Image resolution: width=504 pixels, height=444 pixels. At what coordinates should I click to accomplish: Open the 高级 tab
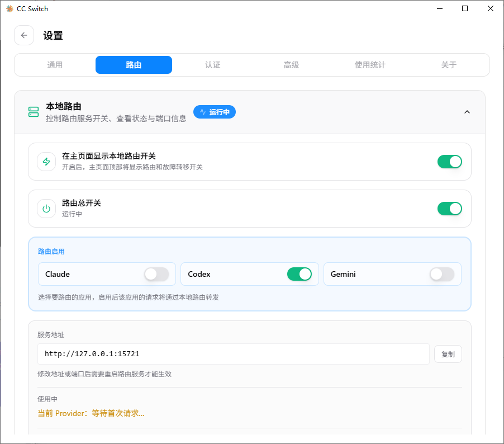(x=291, y=65)
